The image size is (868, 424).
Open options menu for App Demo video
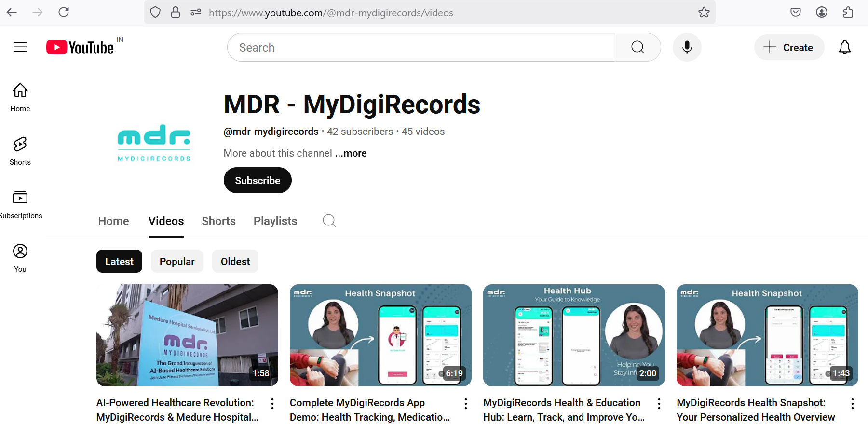pos(466,404)
